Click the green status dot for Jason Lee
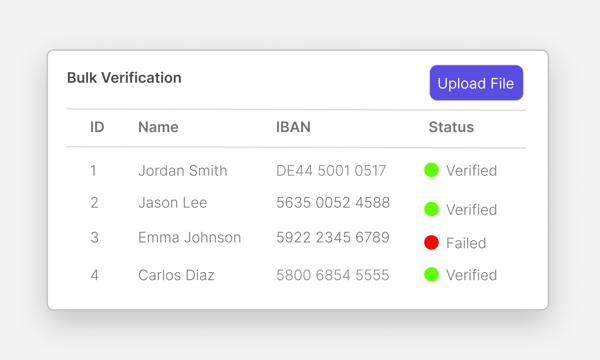Viewport: 600px width, 360px height. (x=431, y=209)
